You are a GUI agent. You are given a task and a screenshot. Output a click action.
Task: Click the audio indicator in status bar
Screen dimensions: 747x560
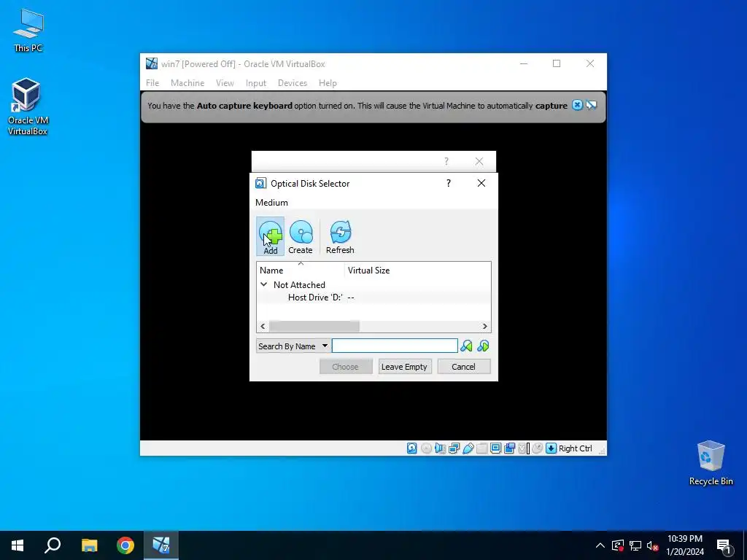pos(440,448)
